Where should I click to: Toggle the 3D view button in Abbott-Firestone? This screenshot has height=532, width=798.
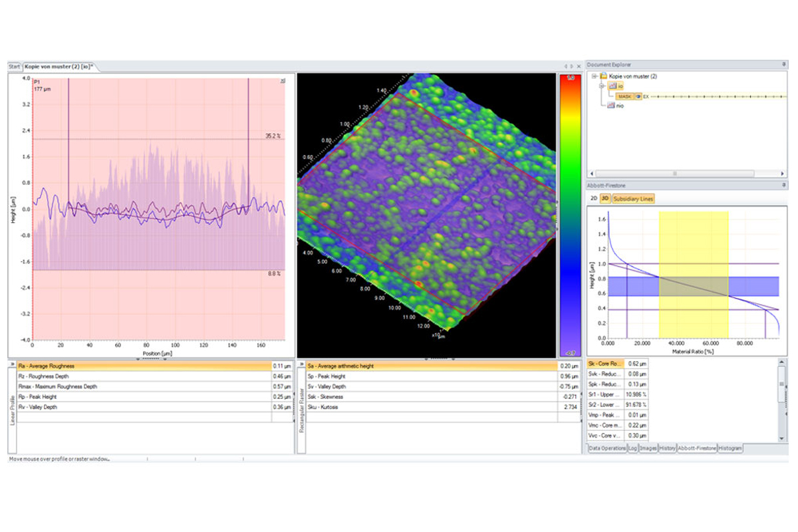tap(604, 198)
